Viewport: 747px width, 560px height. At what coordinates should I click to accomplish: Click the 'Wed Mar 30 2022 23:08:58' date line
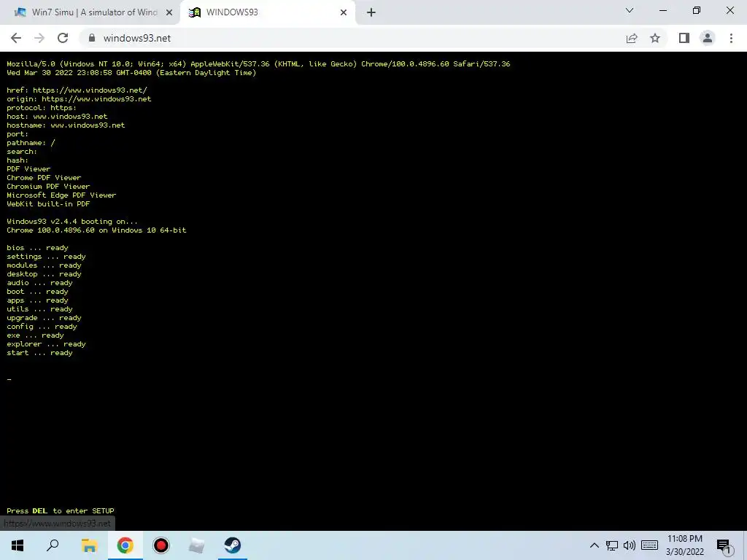tap(131, 73)
